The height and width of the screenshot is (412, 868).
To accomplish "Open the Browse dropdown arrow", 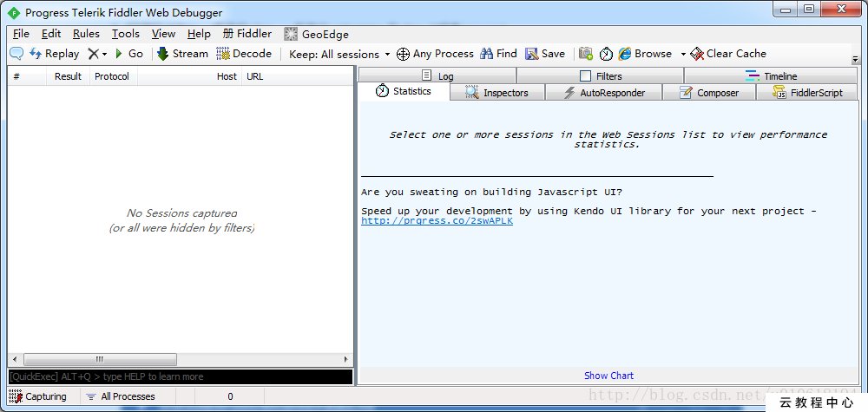I will [683, 54].
